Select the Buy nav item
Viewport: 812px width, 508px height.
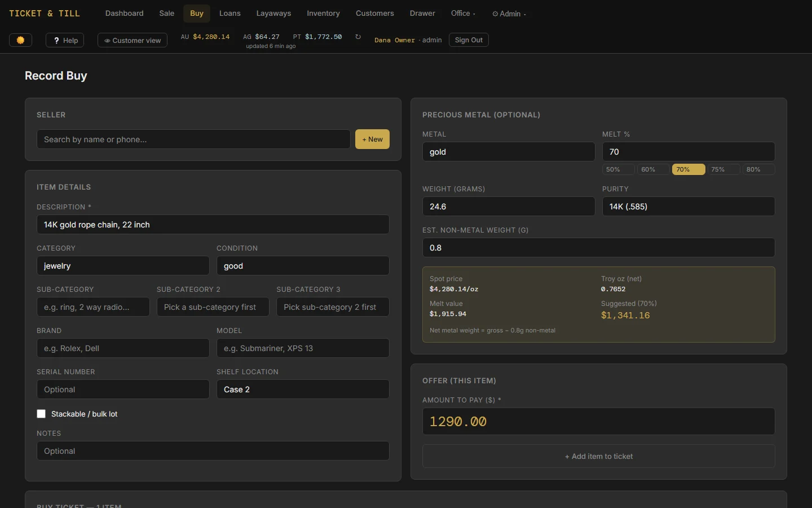tap(197, 14)
